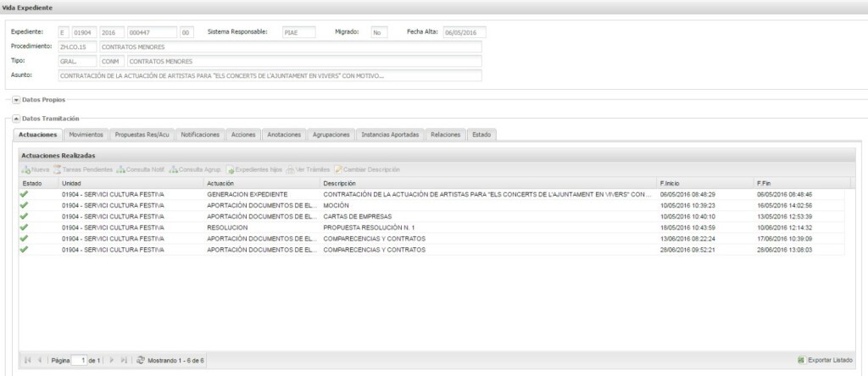Select the Actuaciones tab

(x=37, y=135)
